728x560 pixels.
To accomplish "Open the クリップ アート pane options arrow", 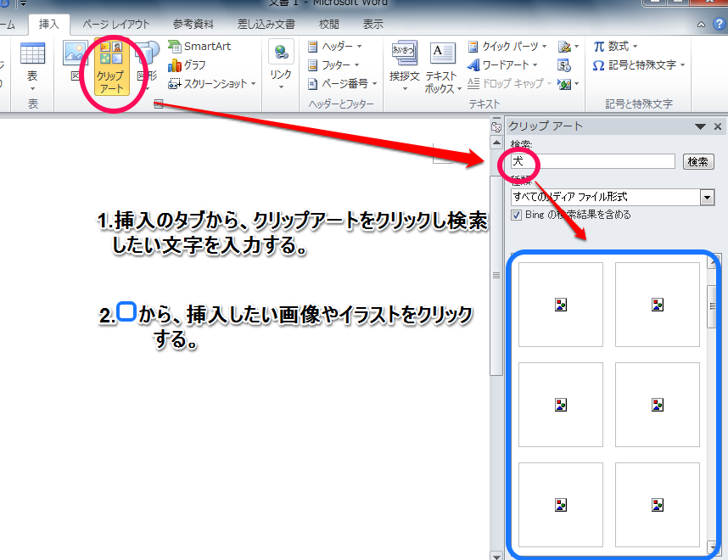I will [x=701, y=126].
